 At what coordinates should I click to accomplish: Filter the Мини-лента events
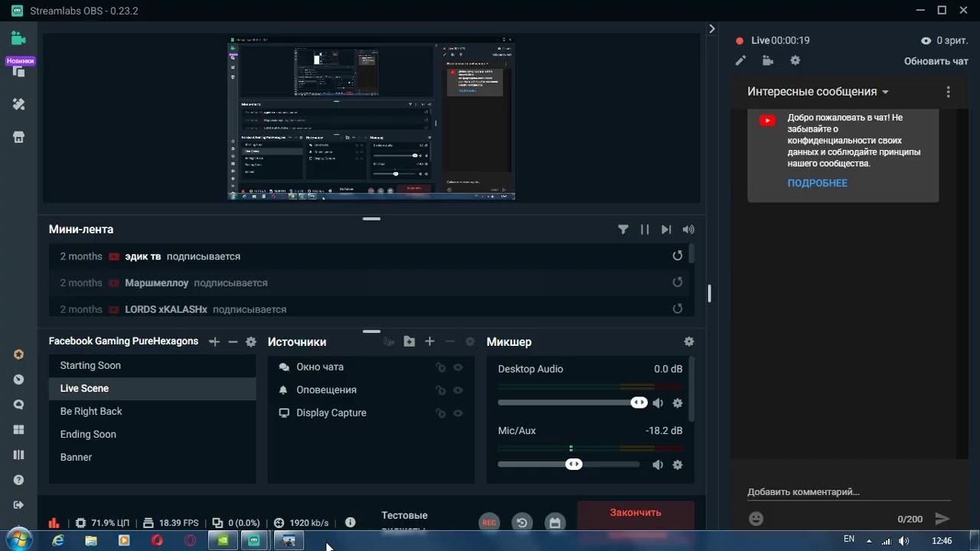(x=623, y=230)
